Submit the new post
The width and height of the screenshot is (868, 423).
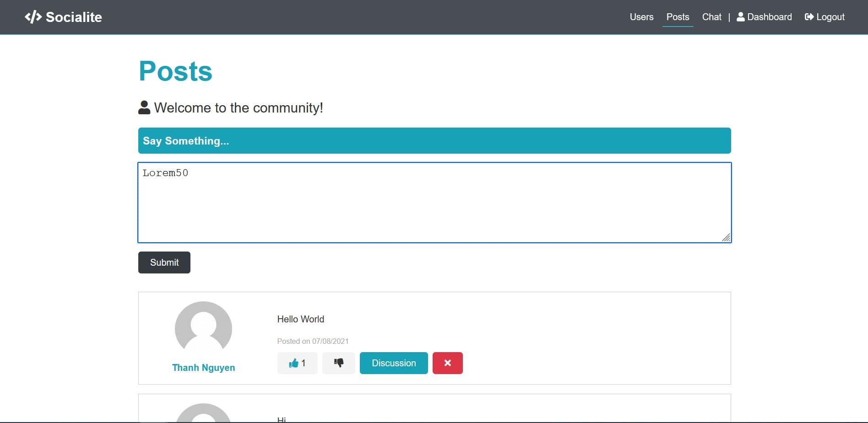click(164, 262)
